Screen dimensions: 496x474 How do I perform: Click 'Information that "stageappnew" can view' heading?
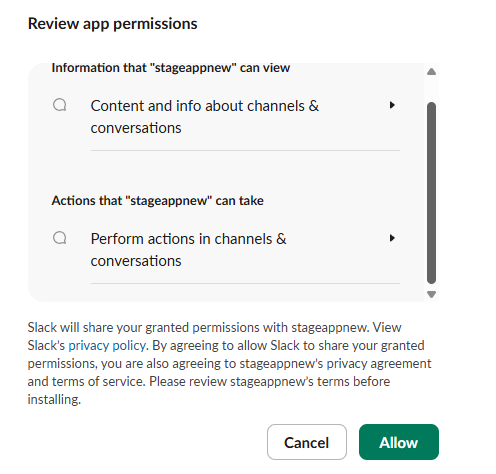point(171,68)
